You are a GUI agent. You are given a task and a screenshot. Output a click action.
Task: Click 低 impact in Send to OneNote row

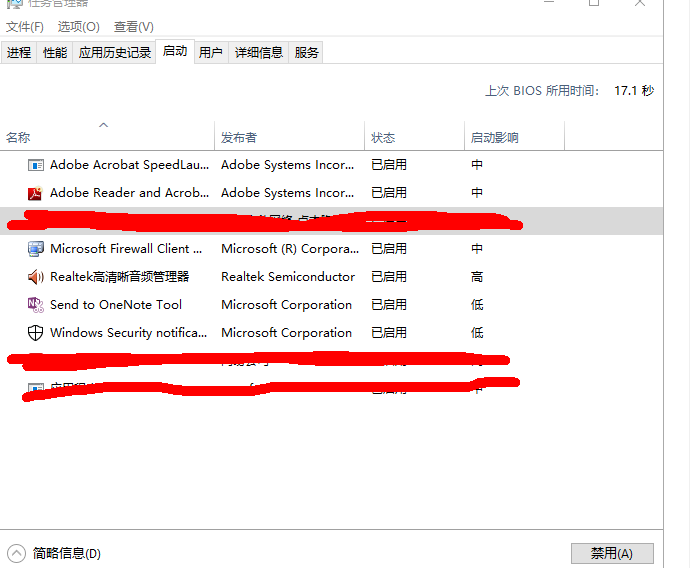point(477,305)
